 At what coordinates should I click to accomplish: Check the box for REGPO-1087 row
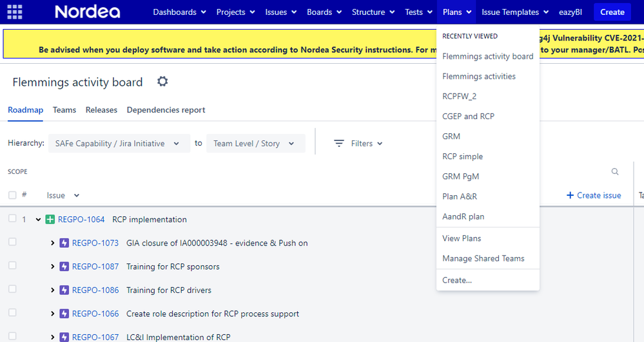(x=12, y=265)
